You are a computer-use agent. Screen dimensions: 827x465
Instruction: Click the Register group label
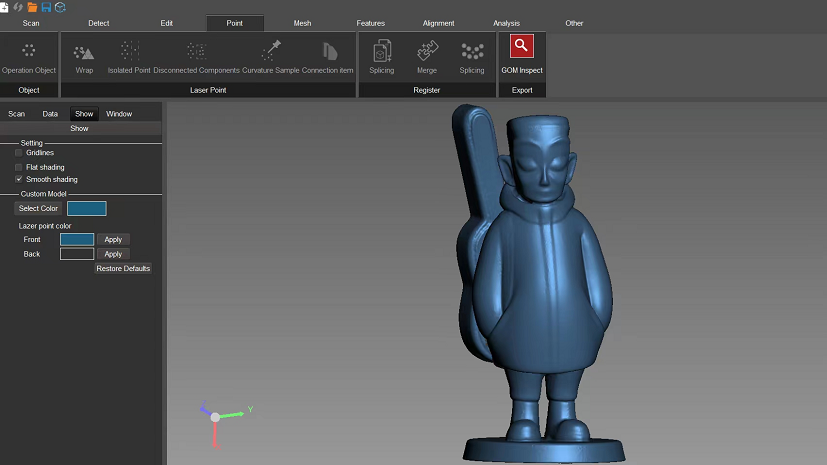click(427, 90)
